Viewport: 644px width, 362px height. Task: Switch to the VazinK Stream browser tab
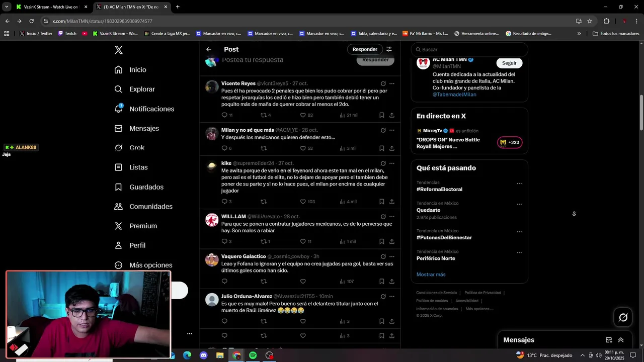coord(50,7)
